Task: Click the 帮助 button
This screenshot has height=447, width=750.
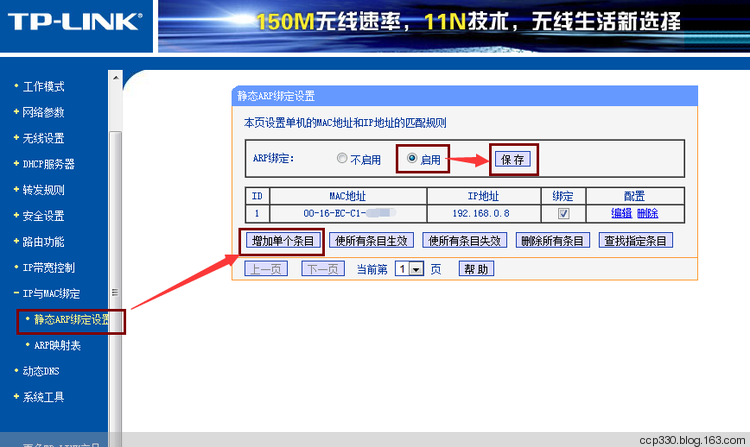Action: tap(476, 269)
